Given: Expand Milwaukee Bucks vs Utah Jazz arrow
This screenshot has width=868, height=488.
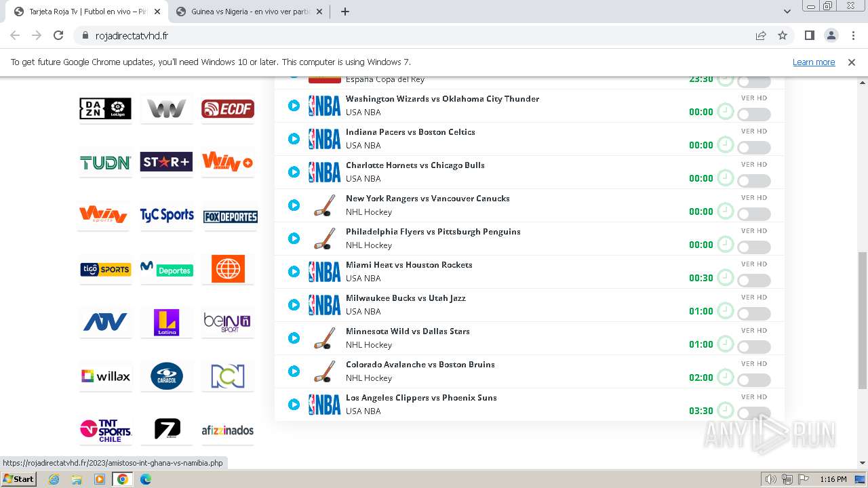Looking at the screenshot, I should pyautogui.click(x=294, y=305).
